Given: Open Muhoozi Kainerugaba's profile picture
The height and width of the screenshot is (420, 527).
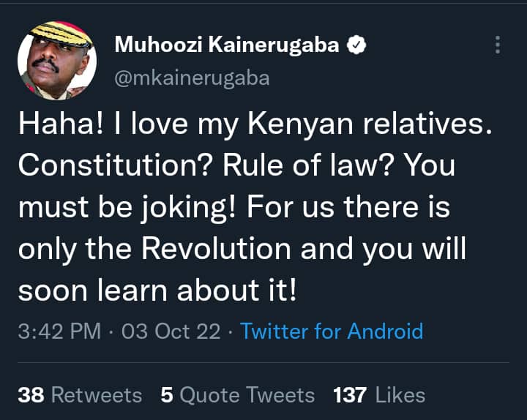Looking at the screenshot, I should click(x=56, y=61).
